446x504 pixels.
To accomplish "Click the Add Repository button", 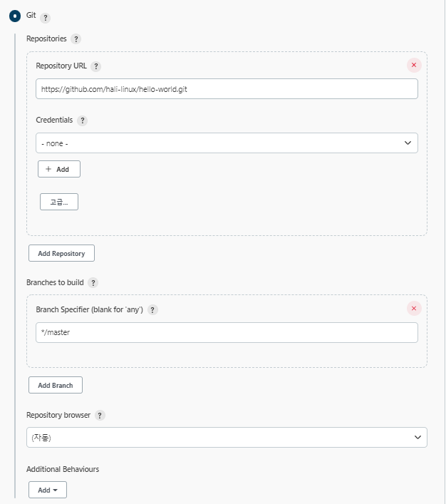I will pos(61,253).
